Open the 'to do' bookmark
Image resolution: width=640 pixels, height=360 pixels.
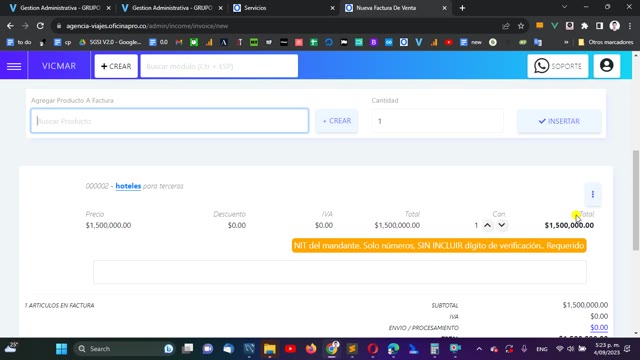(19, 42)
